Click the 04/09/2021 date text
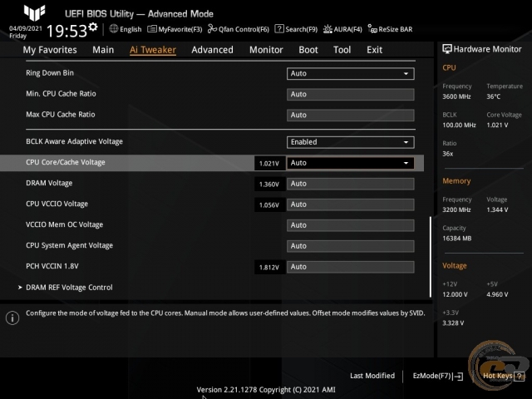Image resolution: width=532 pixels, height=399 pixels. pos(26,28)
